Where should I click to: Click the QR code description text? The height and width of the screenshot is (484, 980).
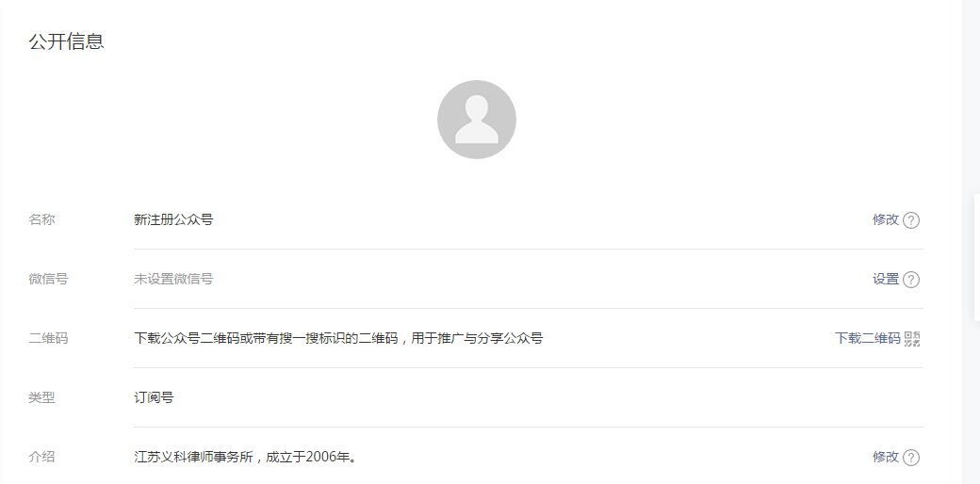pyautogui.click(x=338, y=338)
